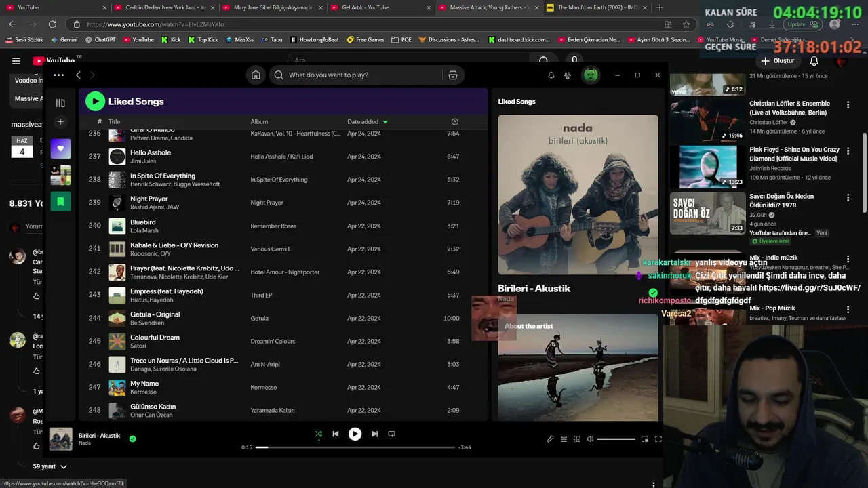Screen dimensions: 868x488
Task: Open ChatGPT bookmark
Action: coord(100,40)
